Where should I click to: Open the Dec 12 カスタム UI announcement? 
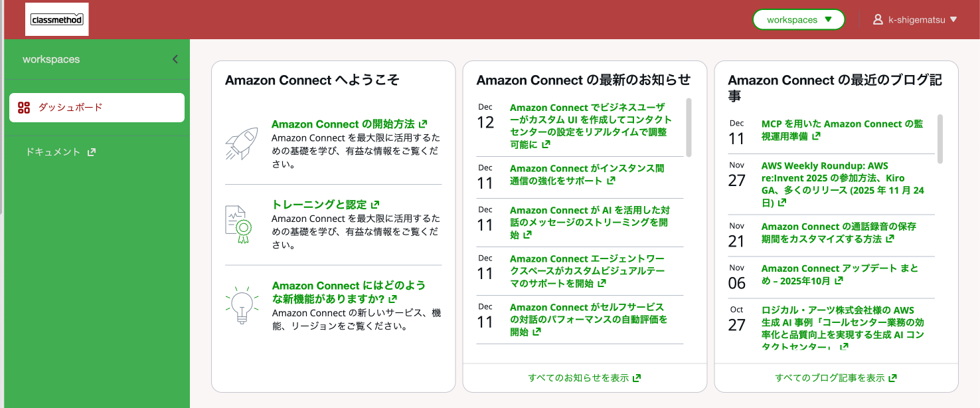click(590, 126)
